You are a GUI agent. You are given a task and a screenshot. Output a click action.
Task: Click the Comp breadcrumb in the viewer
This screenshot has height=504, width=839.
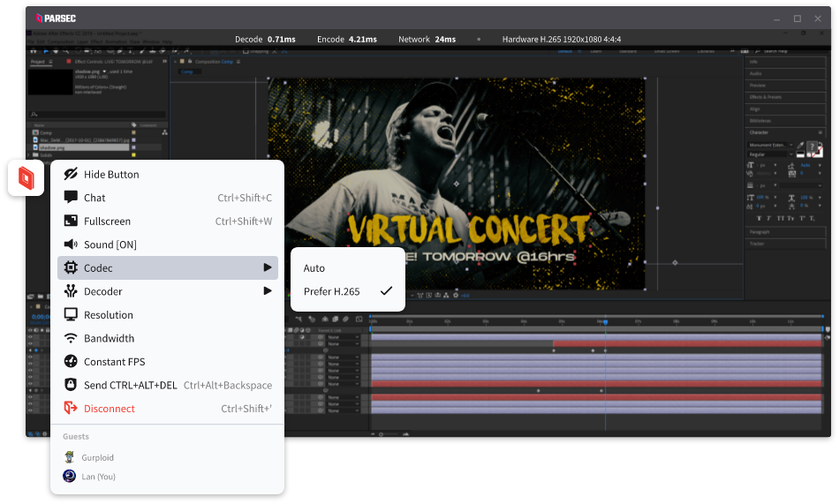tap(186, 71)
